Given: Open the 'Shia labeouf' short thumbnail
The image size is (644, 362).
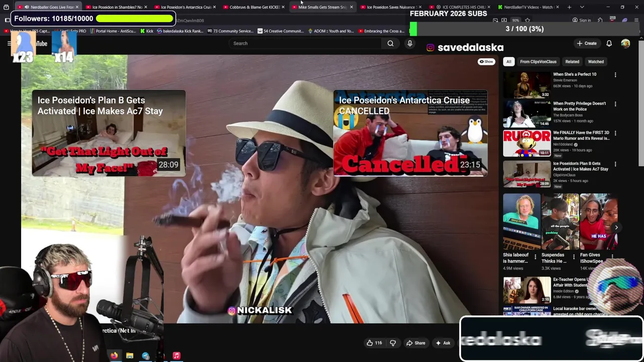Looking at the screenshot, I should point(522,222).
